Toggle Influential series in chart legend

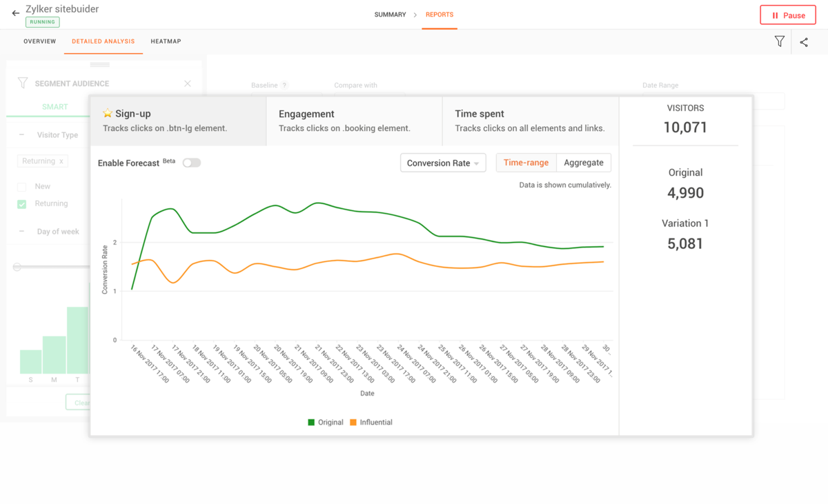pyautogui.click(x=371, y=422)
